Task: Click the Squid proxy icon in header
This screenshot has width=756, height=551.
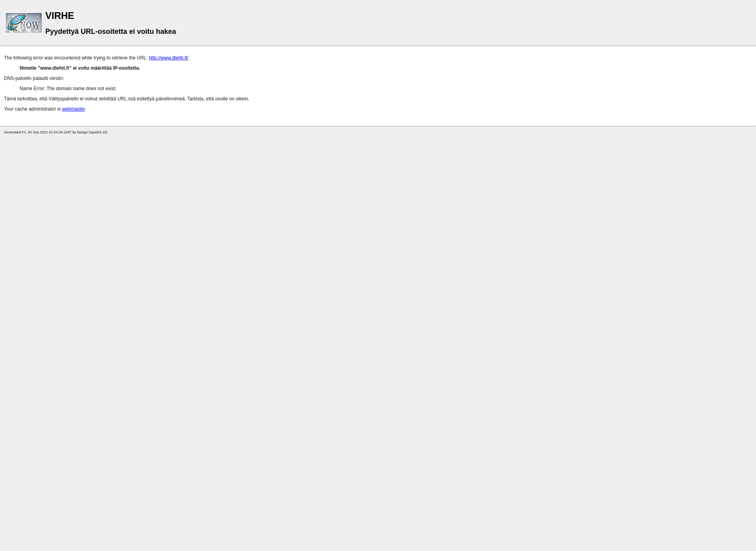Action: click(x=24, y=22)
